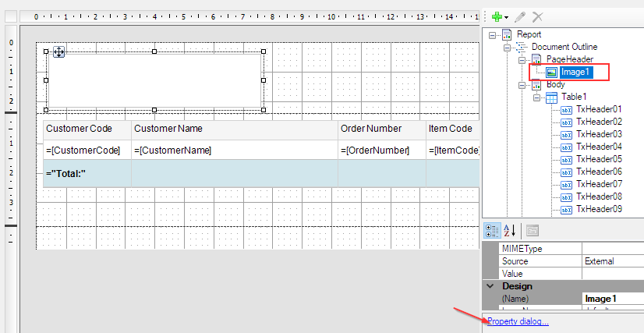
Task: Click the MIMEType value field
Action: tap(613, 249)
